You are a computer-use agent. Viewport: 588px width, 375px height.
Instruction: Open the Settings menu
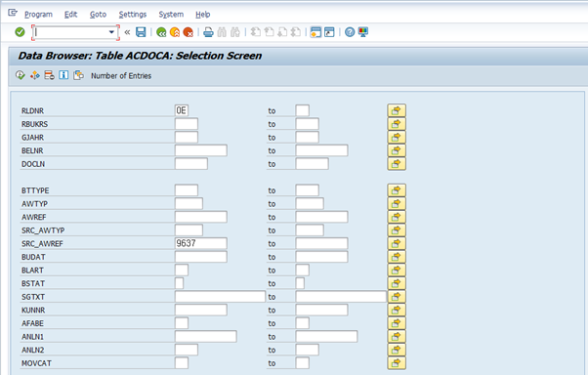[133, 15]
